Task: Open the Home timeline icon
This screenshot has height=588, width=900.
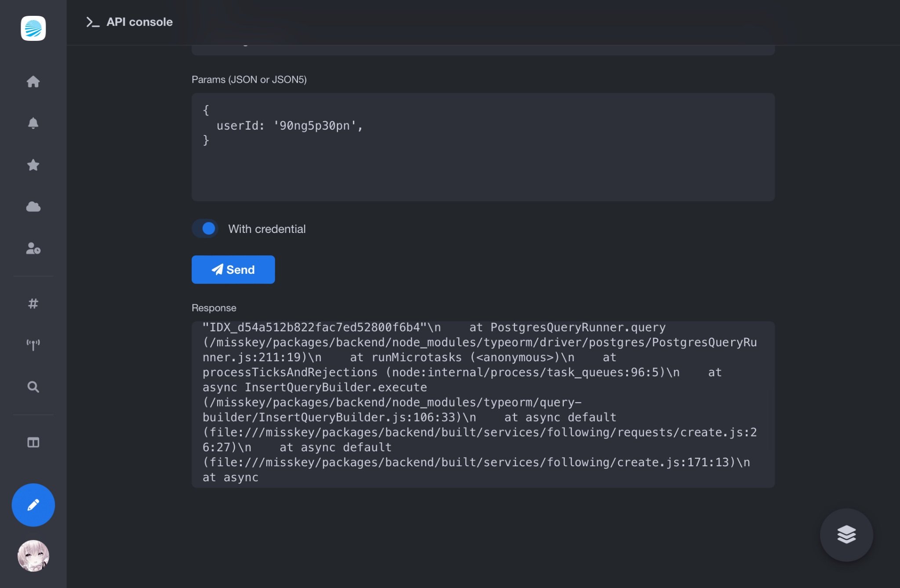Action: pos(33,82)
